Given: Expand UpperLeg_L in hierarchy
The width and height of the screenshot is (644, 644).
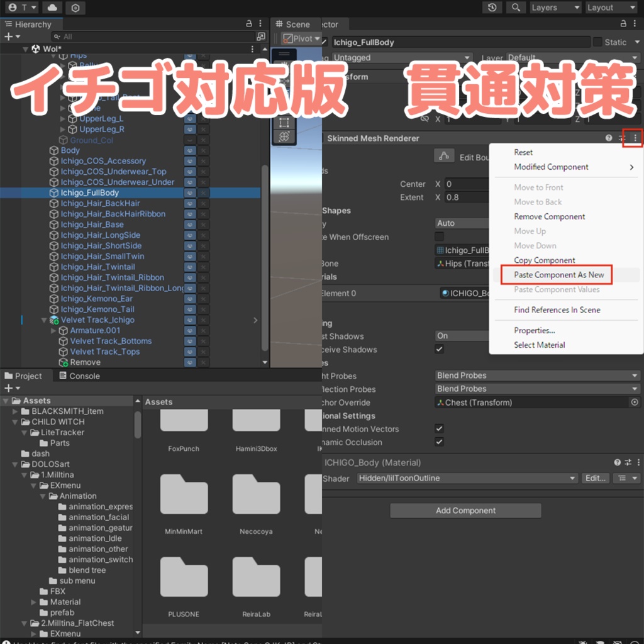Looking at the screenshot, I should tap(63, 119).
